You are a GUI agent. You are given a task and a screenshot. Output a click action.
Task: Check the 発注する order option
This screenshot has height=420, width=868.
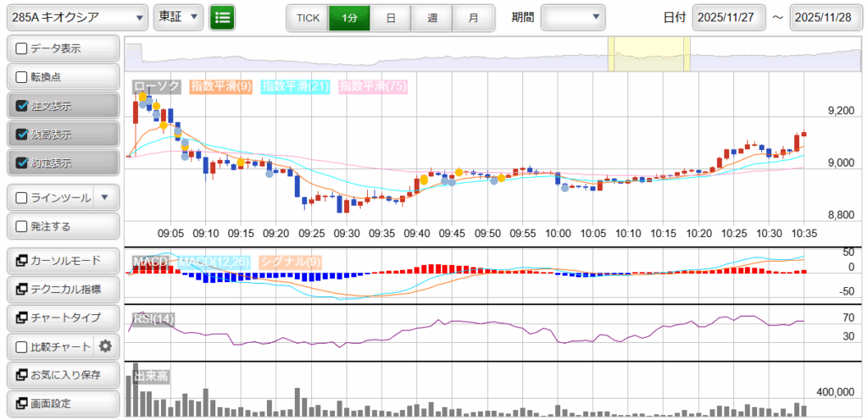[x=23, y=226]
